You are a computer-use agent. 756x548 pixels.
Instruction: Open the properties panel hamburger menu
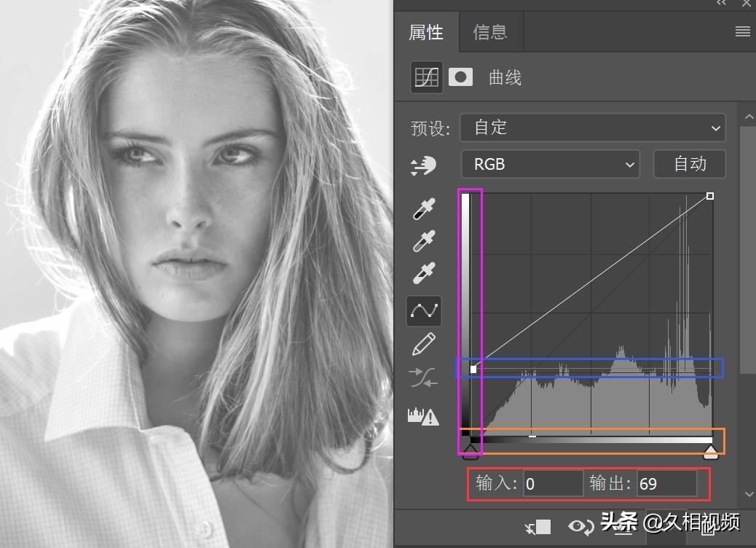(742, 31)
